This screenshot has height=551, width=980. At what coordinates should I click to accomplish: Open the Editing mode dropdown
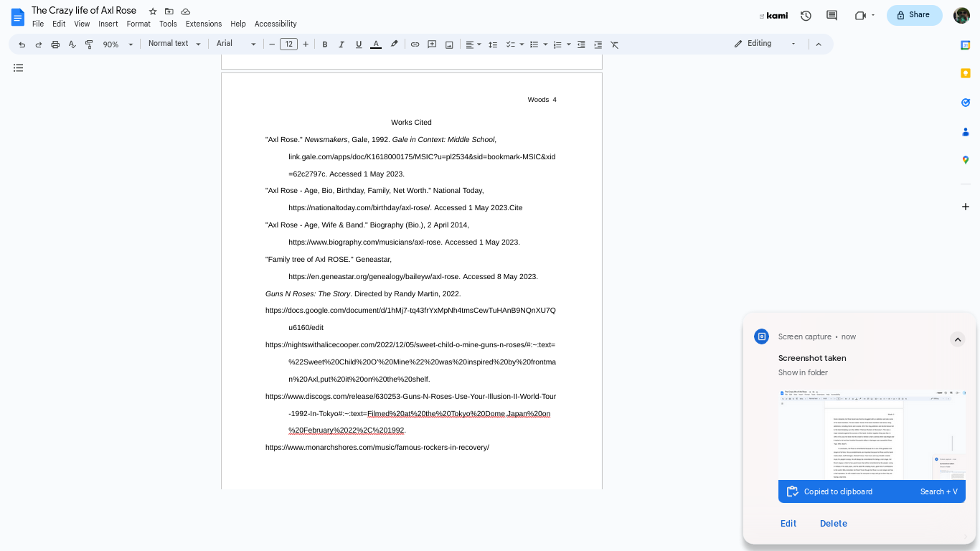click(765, 44)
